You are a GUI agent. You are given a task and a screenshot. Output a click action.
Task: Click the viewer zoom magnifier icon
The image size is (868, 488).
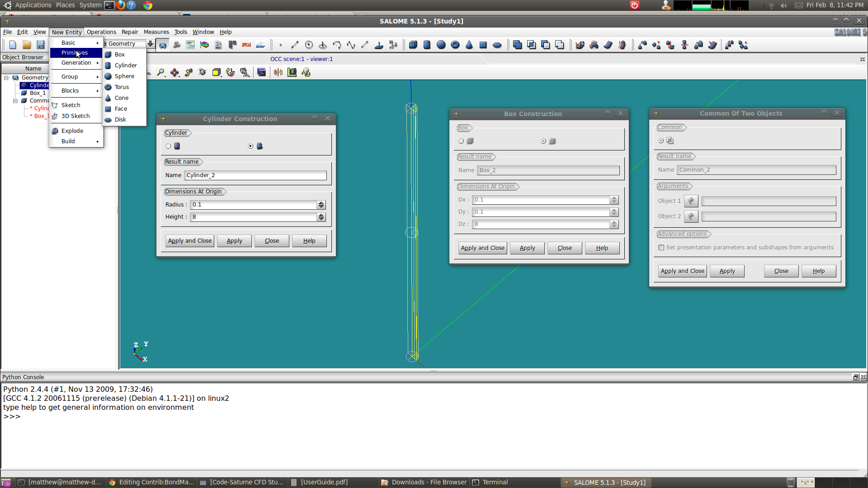coord(160,72)
